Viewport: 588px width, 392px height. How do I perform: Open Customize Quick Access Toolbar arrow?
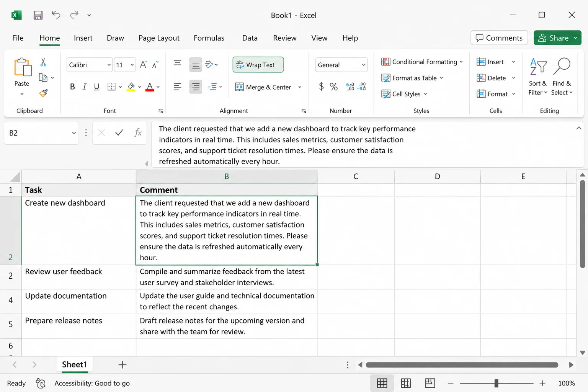[x=89, y=15]
